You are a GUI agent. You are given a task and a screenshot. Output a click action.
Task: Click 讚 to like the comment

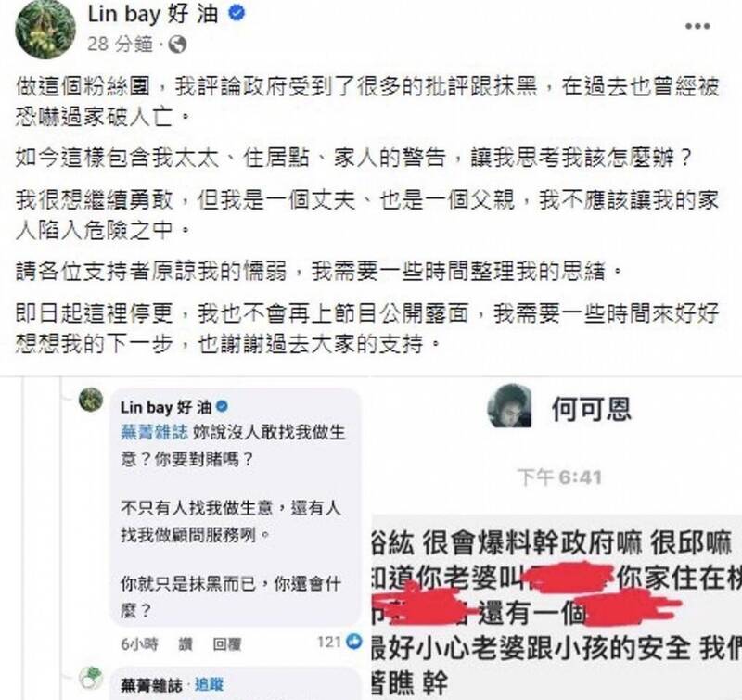tap(185, 644)
